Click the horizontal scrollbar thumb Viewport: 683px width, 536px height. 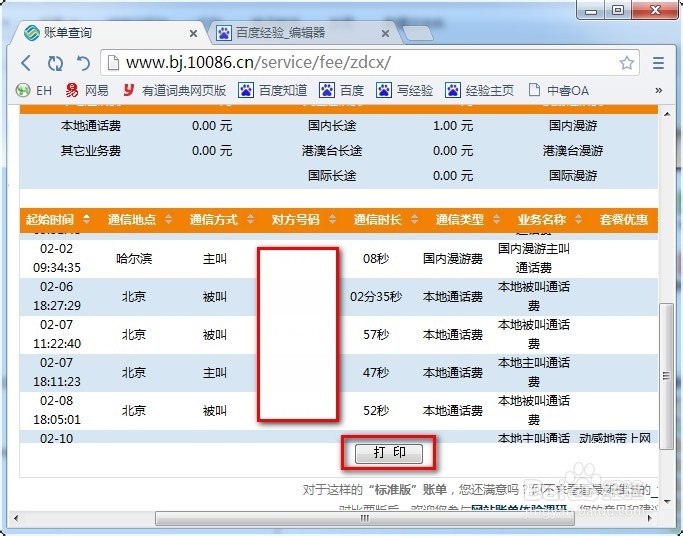pyautogui.click(x=365, y=518)
